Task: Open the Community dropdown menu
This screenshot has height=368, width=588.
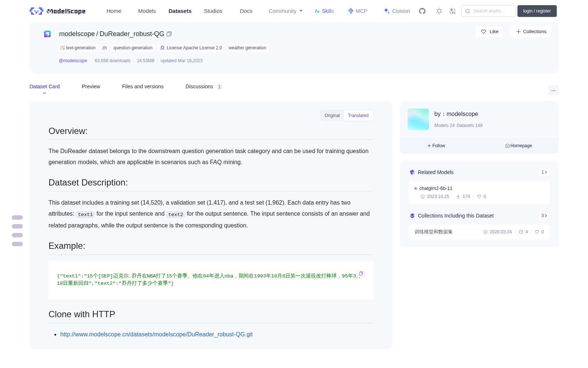Action: pos(286,11)
